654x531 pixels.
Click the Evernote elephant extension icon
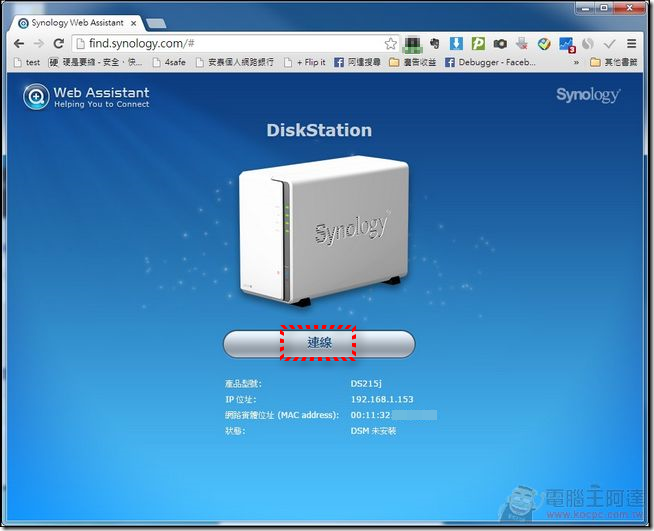pos(434,43)
